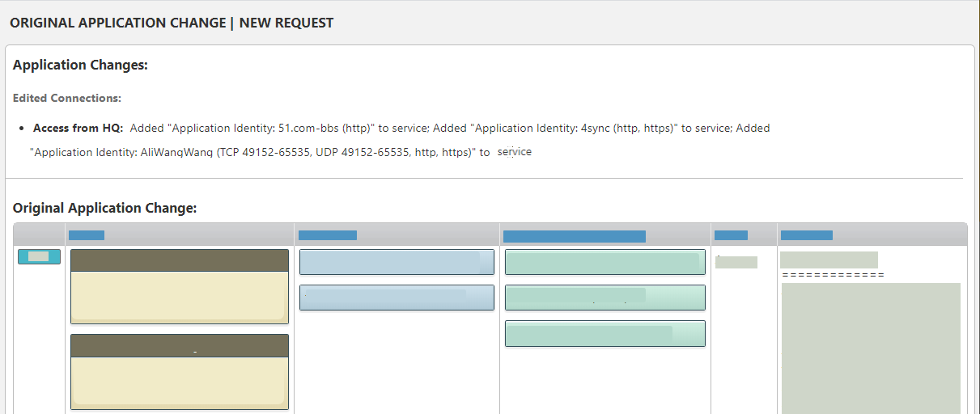
Task: Select the middle green box in the table
Action: click(605, 297)
